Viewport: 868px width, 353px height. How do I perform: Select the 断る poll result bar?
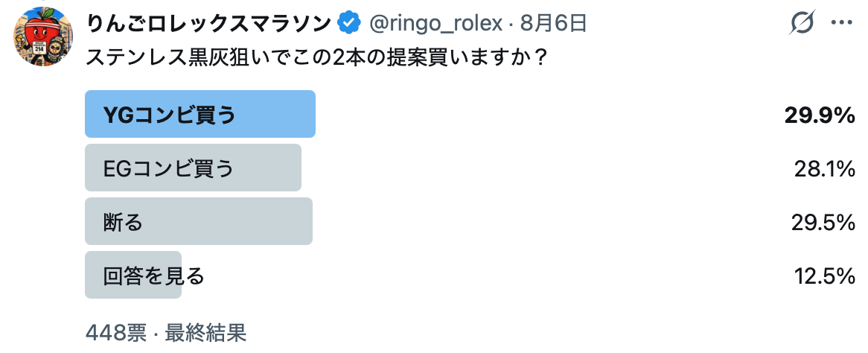(199, 221)
